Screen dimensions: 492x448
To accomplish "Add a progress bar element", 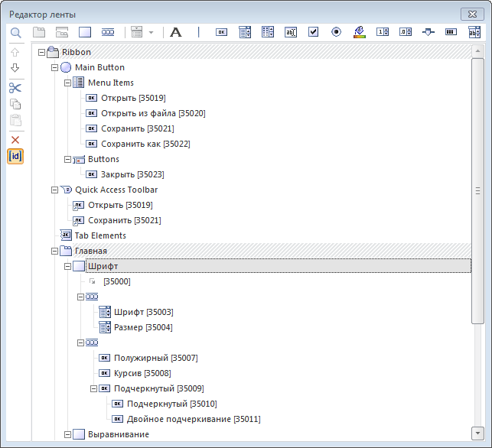I will tap(451, 32).
